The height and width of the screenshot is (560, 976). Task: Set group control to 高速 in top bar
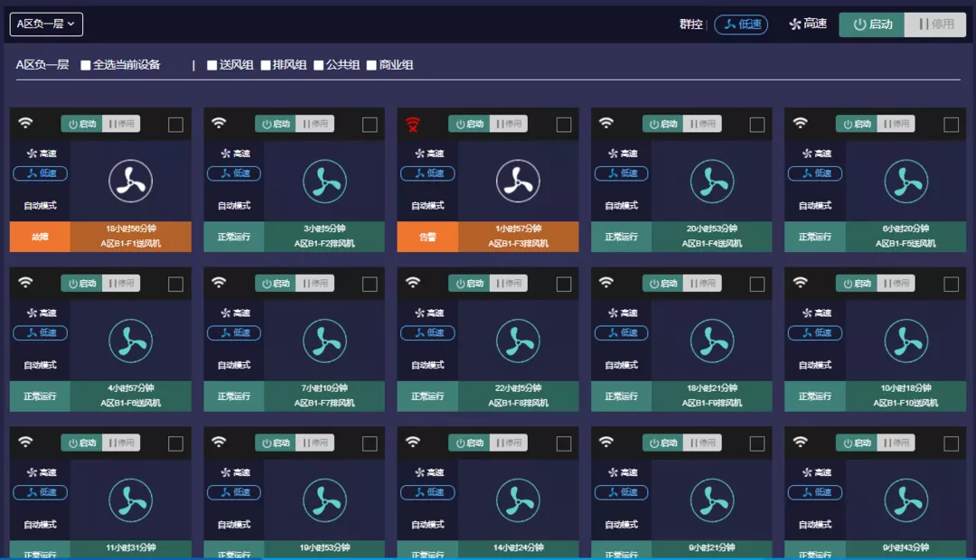coord(808,24)
